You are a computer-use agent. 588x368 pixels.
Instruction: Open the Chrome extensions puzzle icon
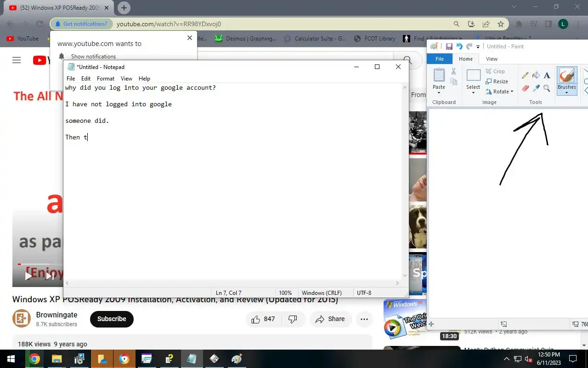pos(519,24)
